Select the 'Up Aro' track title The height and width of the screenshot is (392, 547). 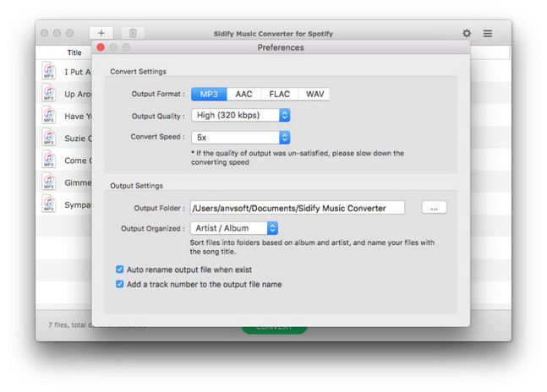pos(78,94)
